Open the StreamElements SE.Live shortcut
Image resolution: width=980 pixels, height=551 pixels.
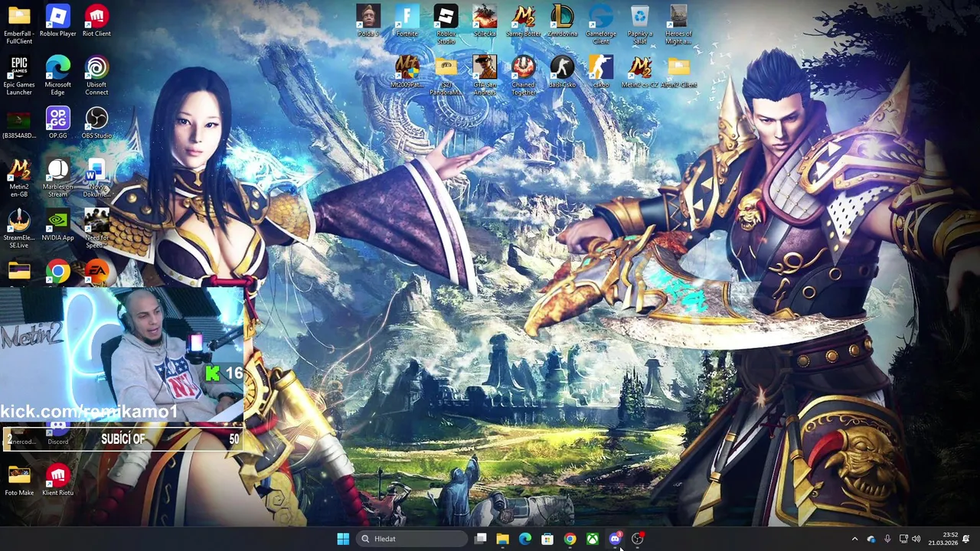(19, 229)
